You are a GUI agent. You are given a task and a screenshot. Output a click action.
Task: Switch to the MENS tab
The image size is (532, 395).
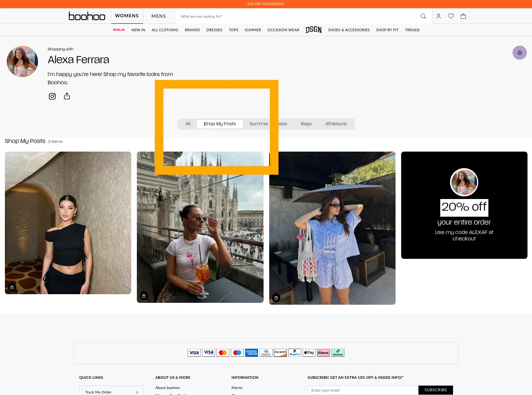click(159, 16)
